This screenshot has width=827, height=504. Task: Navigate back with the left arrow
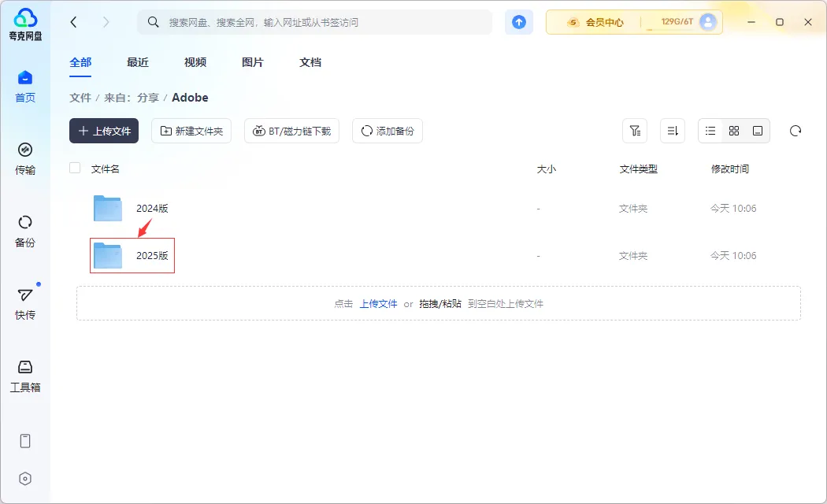point(74,22)
